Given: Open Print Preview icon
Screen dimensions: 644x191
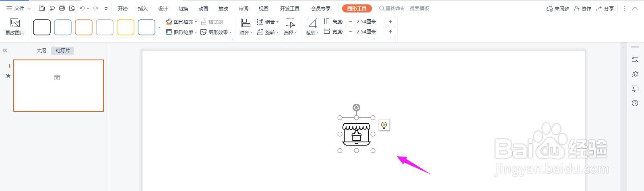Looking at the screenshot, I should tap(72, 8).
